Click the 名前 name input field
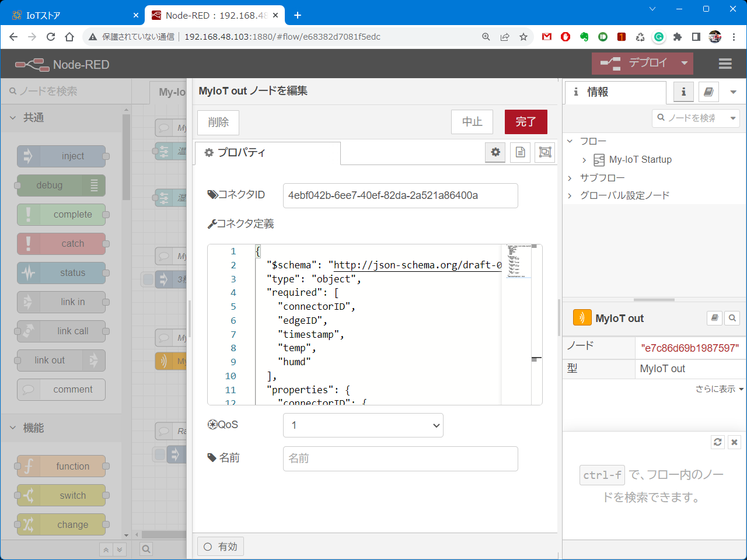Viewport: 747px width, 560px height. tap(400, 459)
